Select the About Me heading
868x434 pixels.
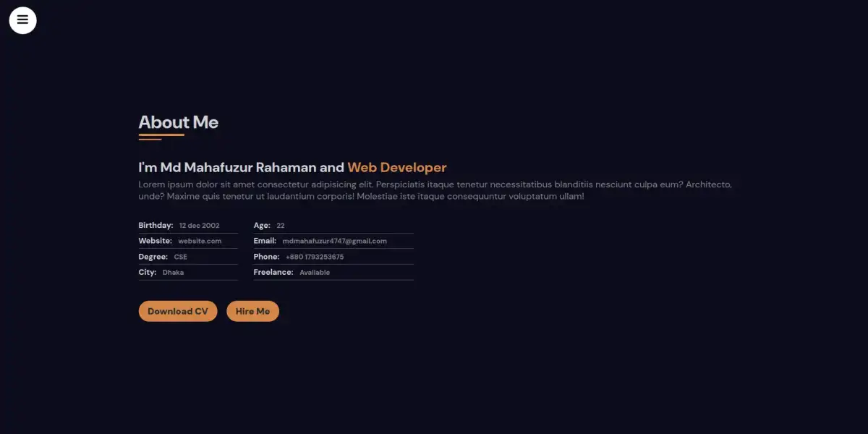coord(179,122)
